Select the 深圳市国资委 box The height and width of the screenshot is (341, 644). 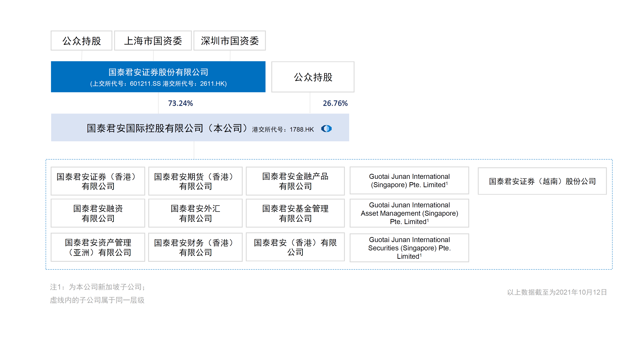tap(229, 41)
